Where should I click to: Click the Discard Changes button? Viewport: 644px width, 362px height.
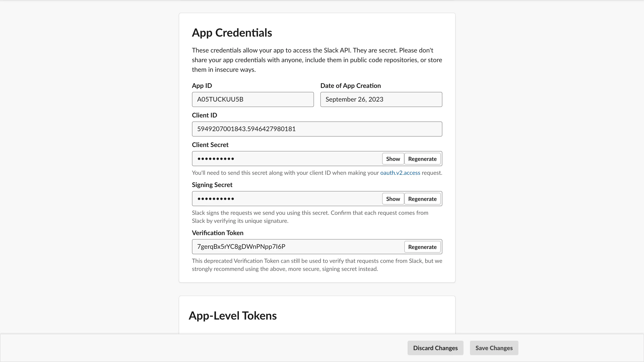coord(435,348)
